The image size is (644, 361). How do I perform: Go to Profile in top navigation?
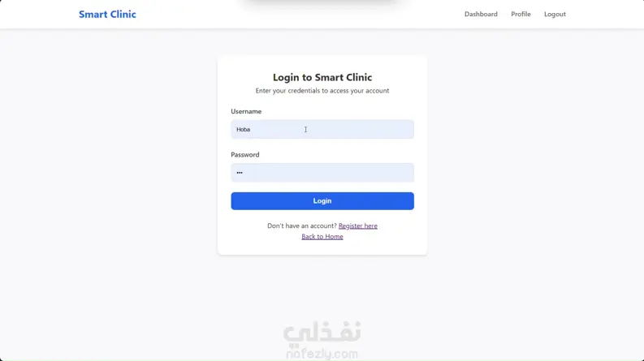[x=521, y=14]
